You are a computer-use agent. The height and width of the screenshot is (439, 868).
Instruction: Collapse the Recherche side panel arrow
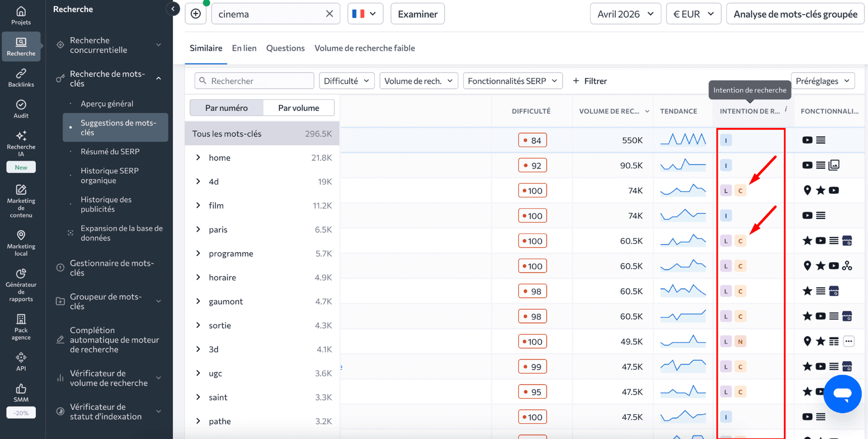point(173,9)
